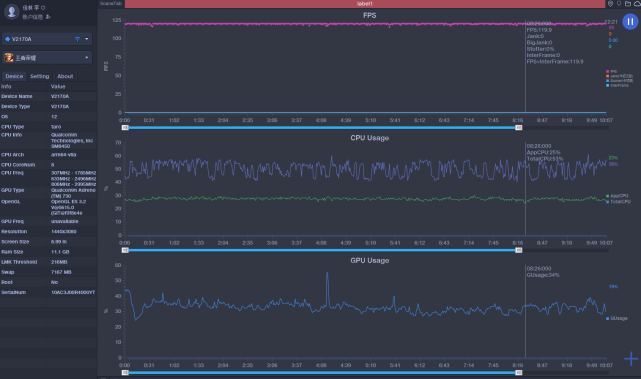Select the SerialNum row
This screenshot has height=379, width=641.
(x=48, y=292)
